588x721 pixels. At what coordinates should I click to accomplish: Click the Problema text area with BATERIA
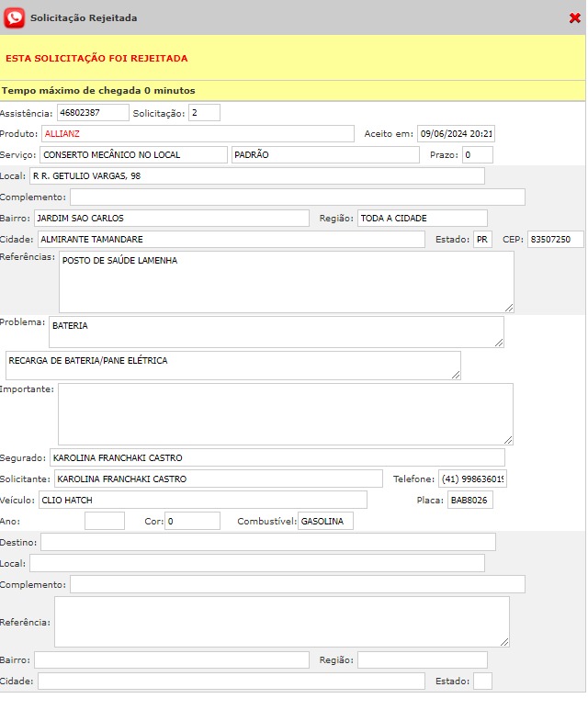(276, 332)
